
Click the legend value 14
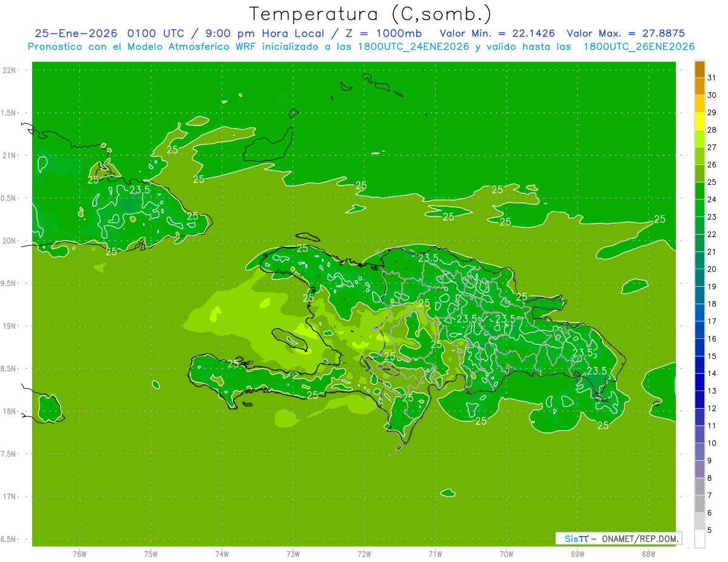(x=712, y=373)
